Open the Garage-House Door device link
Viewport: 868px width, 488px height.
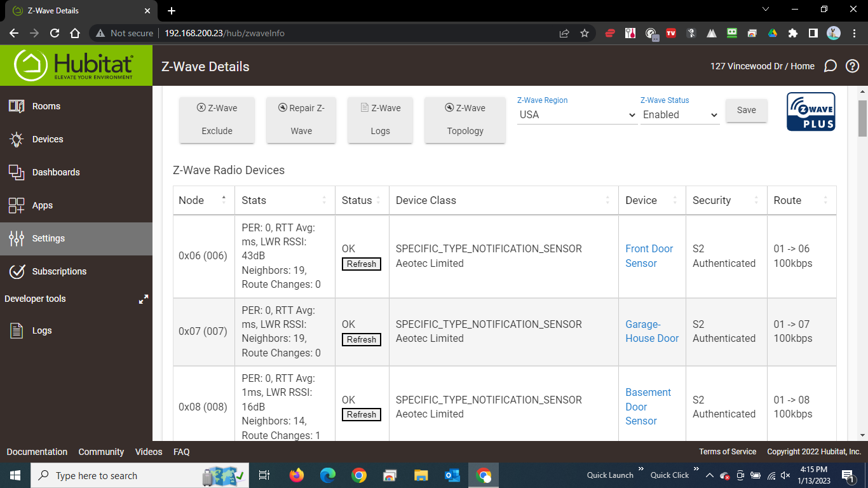652,331
